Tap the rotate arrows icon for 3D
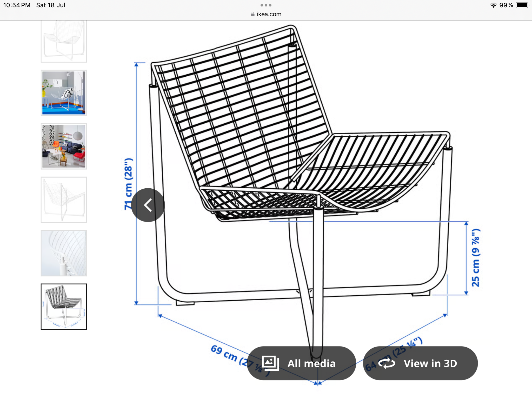Viewport: 532px width, 399px height. point(387,363)
